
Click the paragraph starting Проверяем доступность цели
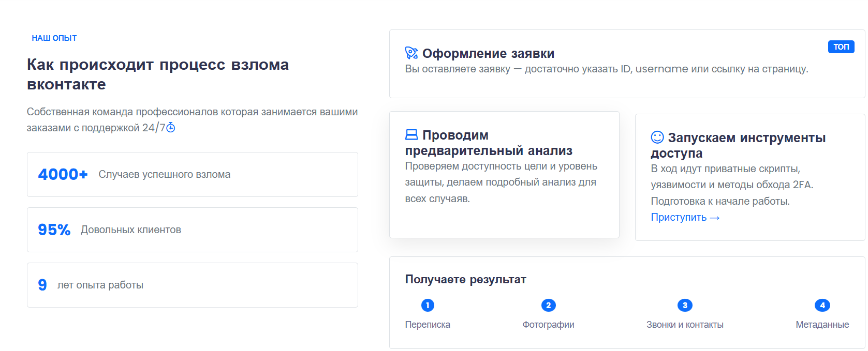coord(501,182)
